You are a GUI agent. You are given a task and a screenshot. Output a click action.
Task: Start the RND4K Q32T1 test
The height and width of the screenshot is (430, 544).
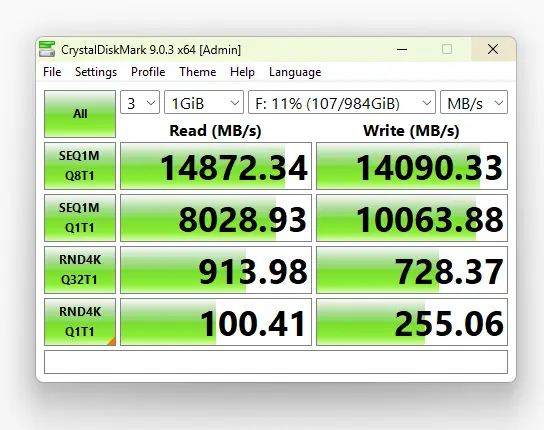[80, 270]
